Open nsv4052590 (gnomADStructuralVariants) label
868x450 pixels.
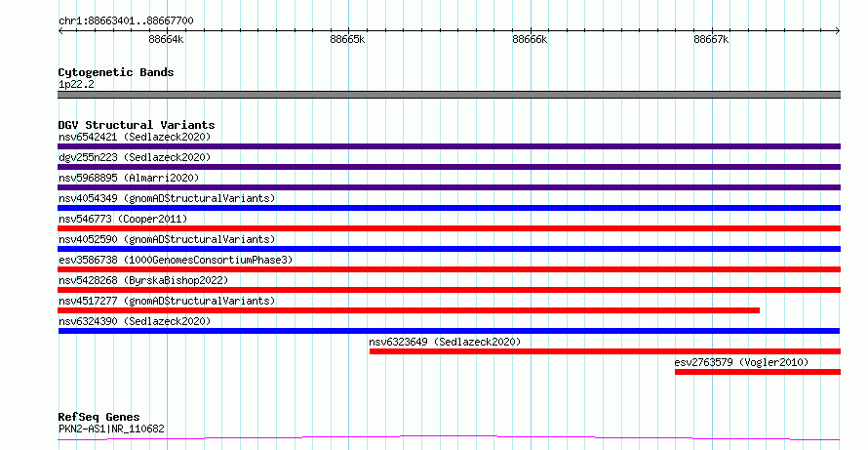click(167, 239)
